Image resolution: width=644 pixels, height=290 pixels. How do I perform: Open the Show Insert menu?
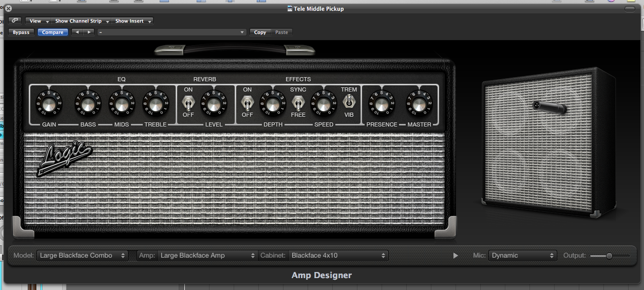pos(132,21)
